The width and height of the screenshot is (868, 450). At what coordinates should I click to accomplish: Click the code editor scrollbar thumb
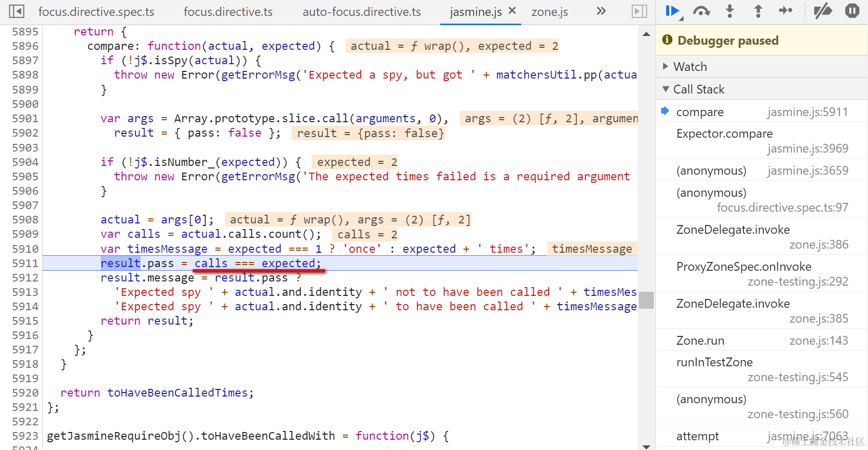click(646, 300)
